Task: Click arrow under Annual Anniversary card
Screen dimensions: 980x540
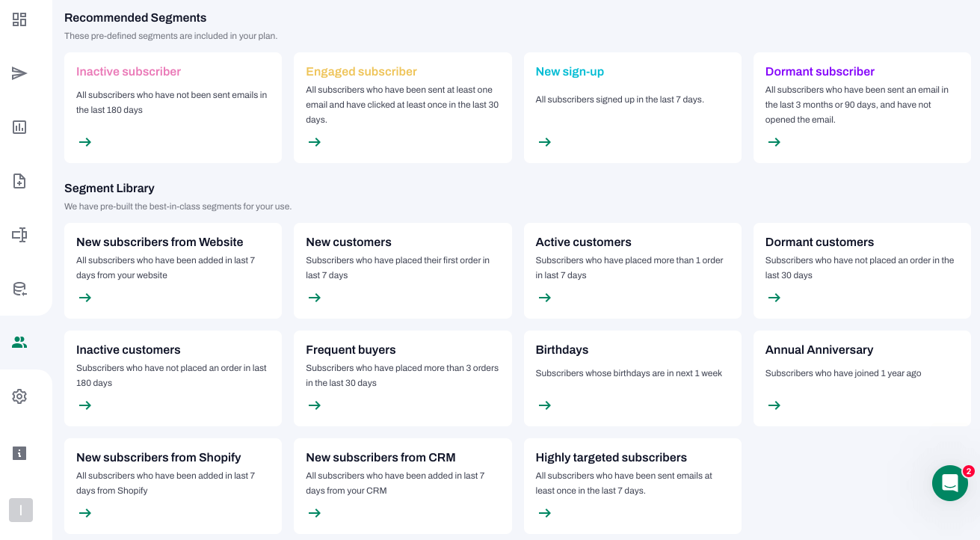Action: [x=774, y=405]
